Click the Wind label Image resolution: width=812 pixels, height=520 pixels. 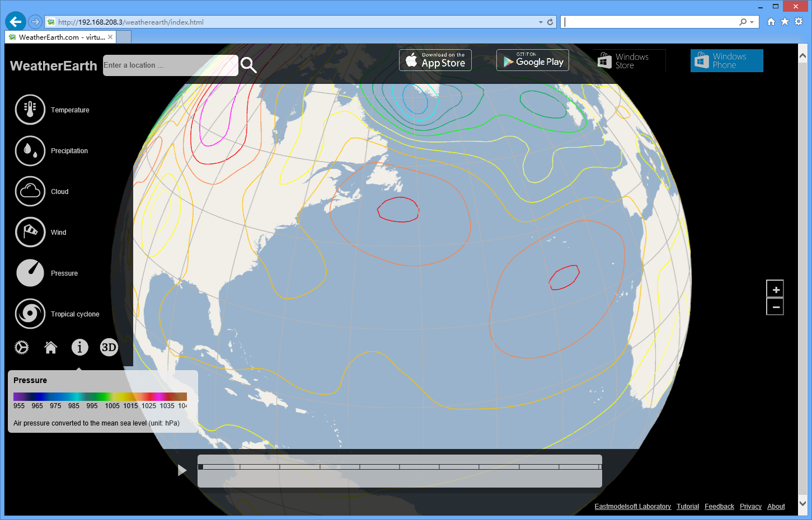coord(59,233)
